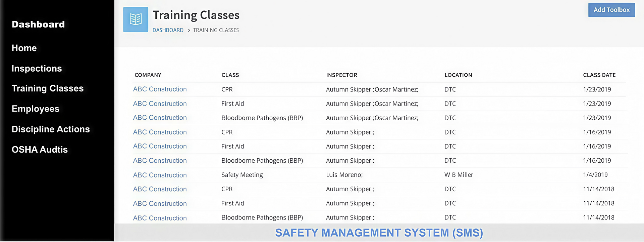
Task: Click the INSPECTOR column header
Action: (x=341, y=75)
